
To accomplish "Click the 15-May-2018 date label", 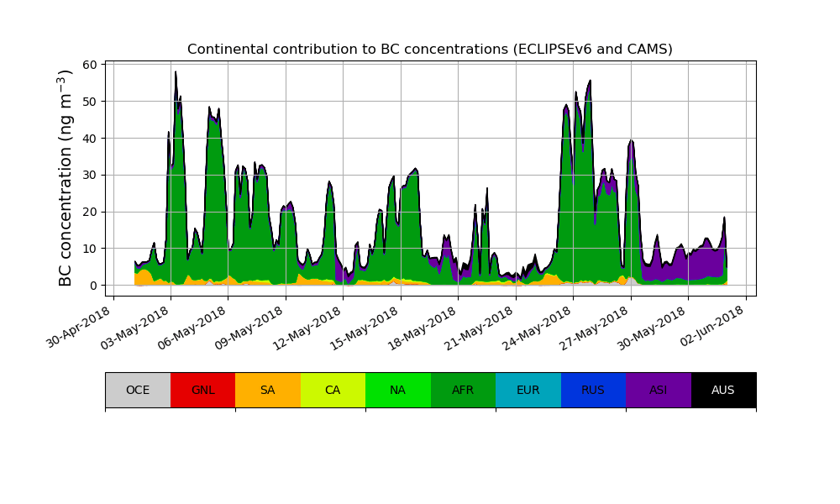I will tap(366, 327).
